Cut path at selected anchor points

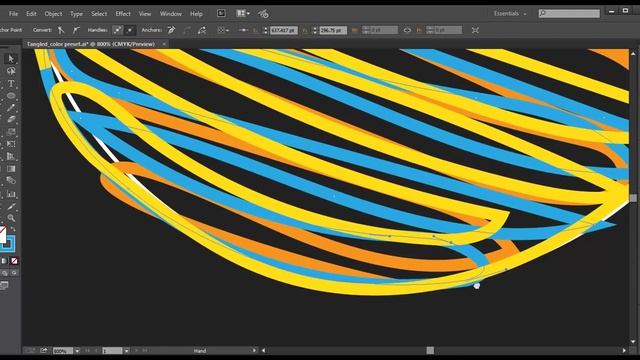click(x=202, y=30)
